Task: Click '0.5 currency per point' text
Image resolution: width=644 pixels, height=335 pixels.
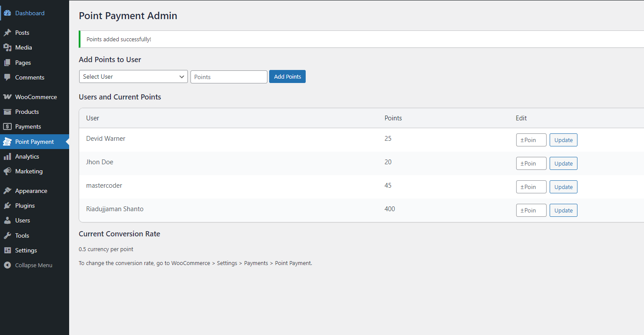Action: (106, 249)
